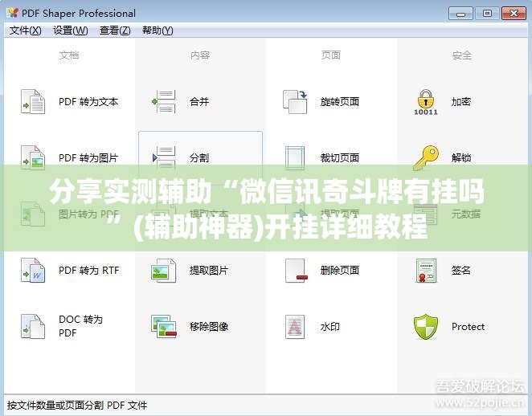
Task: Open the 提取图片 extract images tool
Action: pyautogui.click(x=190, y=271)
